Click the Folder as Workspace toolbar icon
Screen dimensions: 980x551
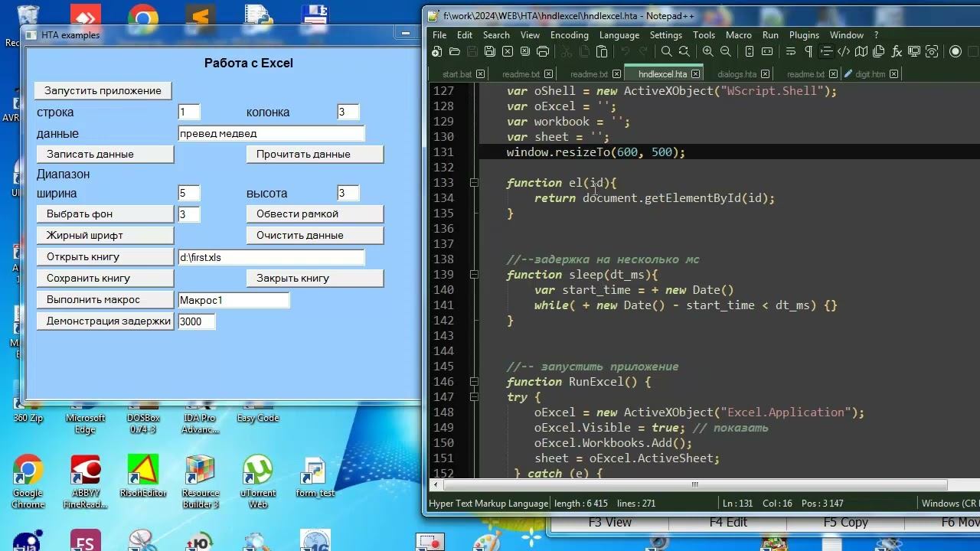click(913, 52)
